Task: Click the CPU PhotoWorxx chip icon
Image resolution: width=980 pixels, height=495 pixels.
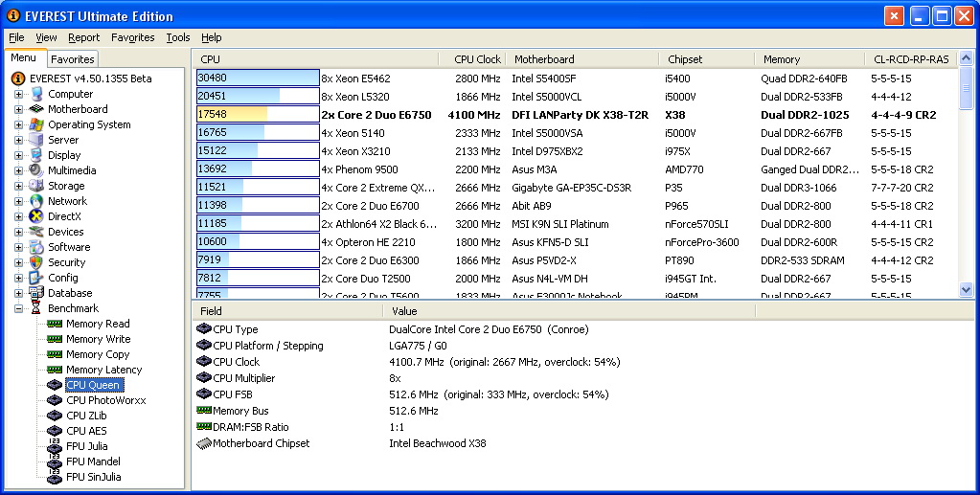Action: coord(55,400)
